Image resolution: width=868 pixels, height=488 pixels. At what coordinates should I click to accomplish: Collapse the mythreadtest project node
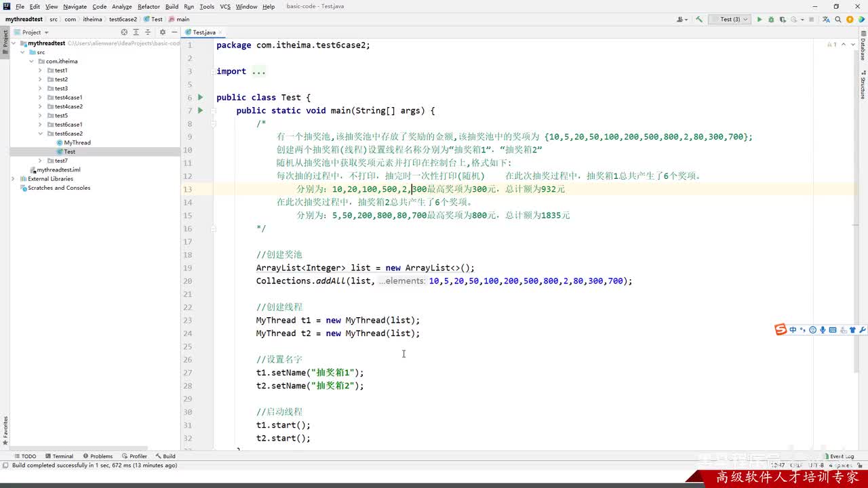click(x=14, y=43)
